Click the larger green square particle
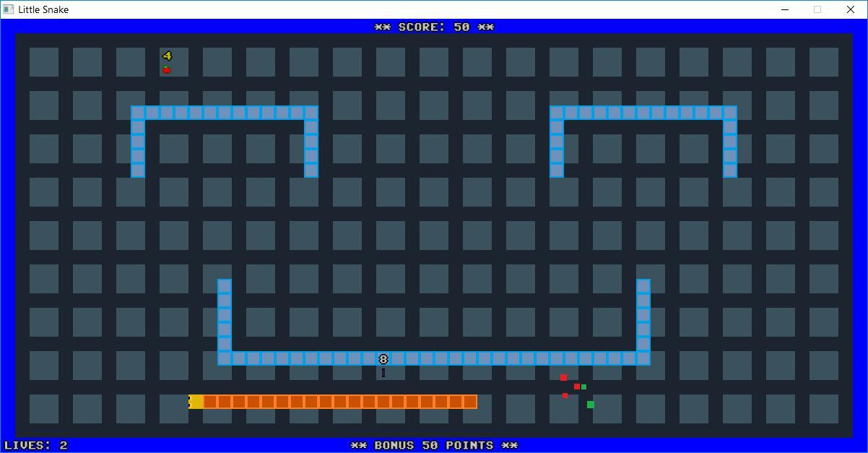Screen dimensions: 868x453 591,405
